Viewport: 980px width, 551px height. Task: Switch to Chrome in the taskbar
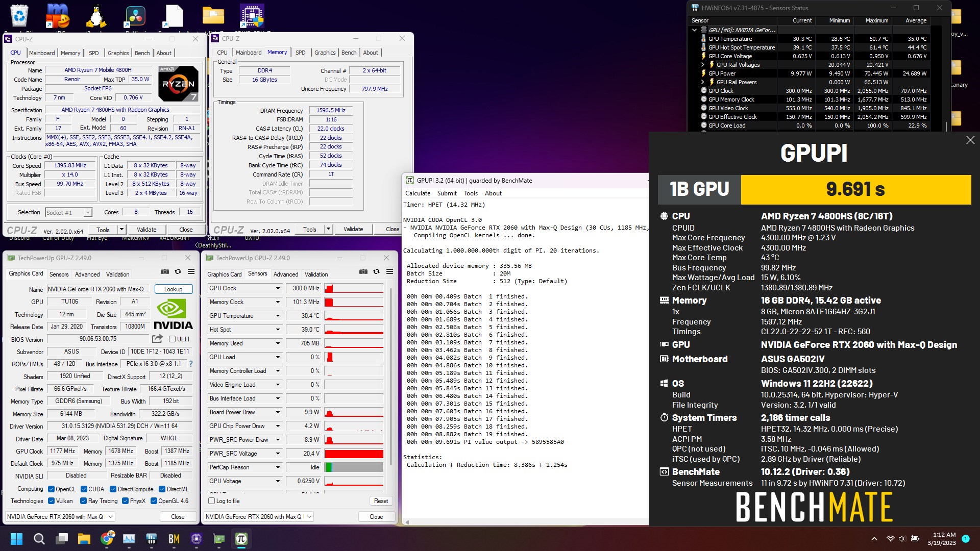coord(107,539)
